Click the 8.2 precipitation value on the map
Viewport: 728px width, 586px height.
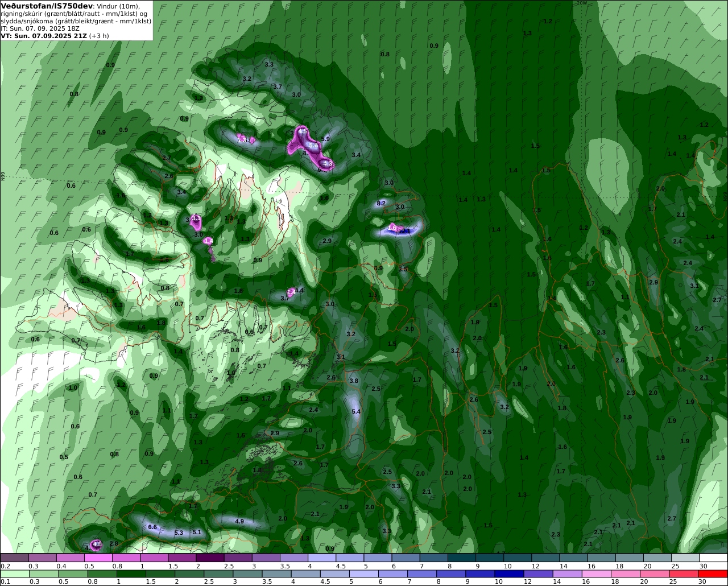(x=381, y=203)
